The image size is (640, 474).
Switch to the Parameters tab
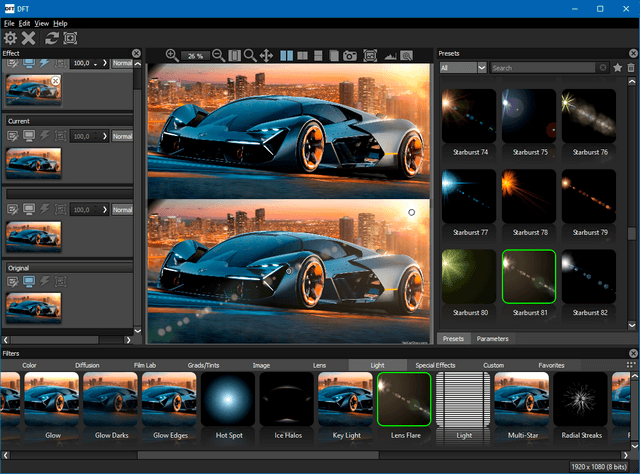tap(492, 339)
